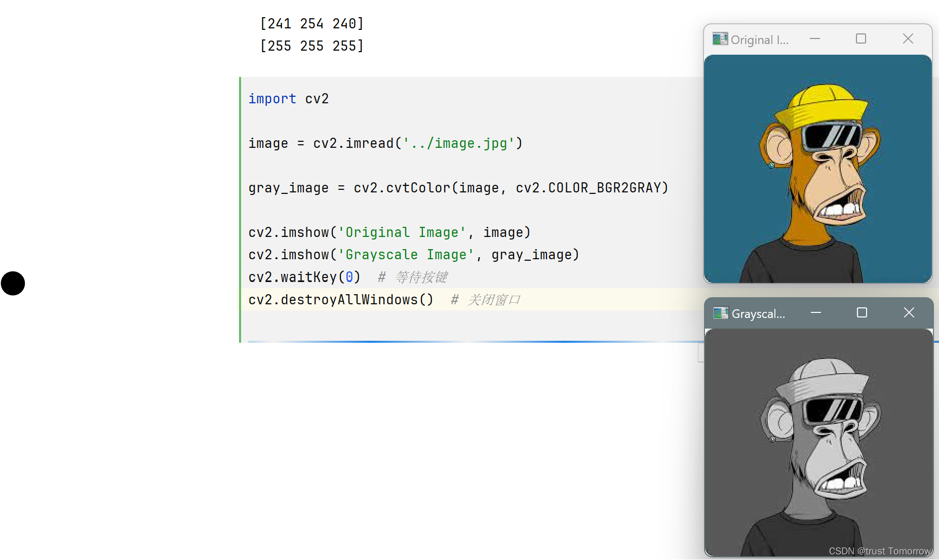Click the 'import cv2' code line
Viewport: 939px width, 560px height.
click(x=289, y=99)
